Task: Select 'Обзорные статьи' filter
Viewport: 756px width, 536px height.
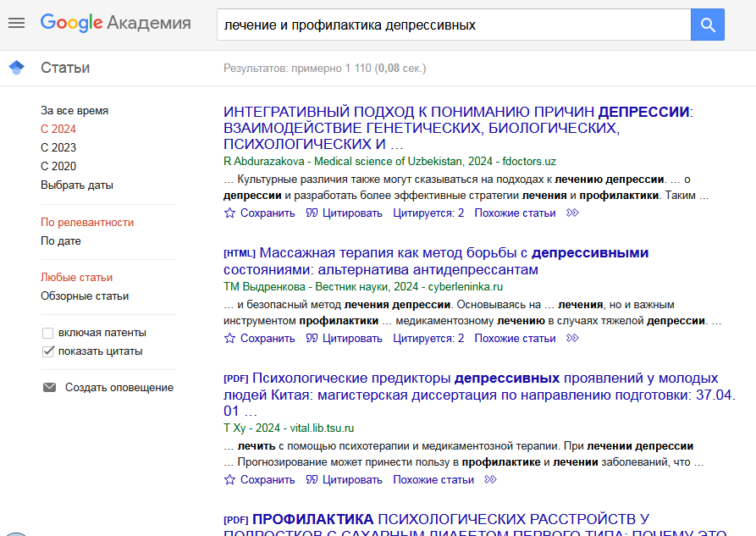Action: tap(85, 296)
